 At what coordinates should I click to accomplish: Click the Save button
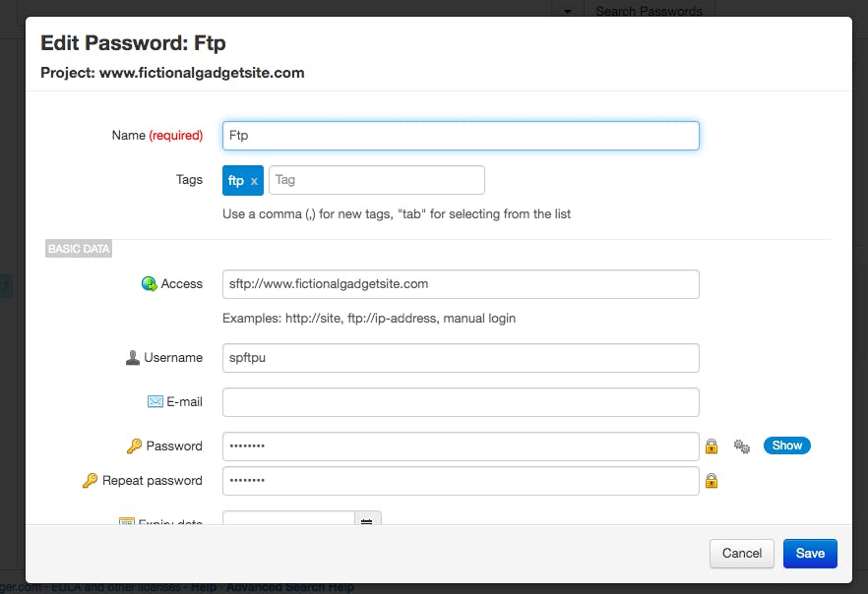tap(810, 553)
